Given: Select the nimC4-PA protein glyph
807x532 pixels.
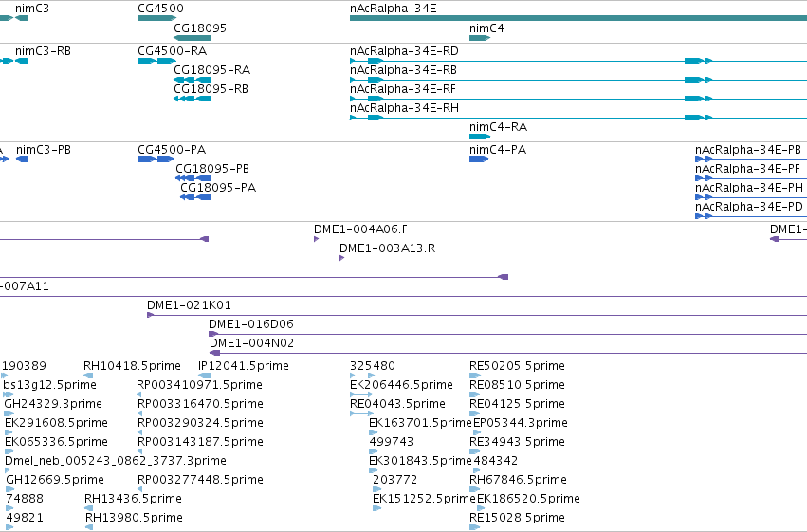Looking at the screenshot, I should [479, 159].
